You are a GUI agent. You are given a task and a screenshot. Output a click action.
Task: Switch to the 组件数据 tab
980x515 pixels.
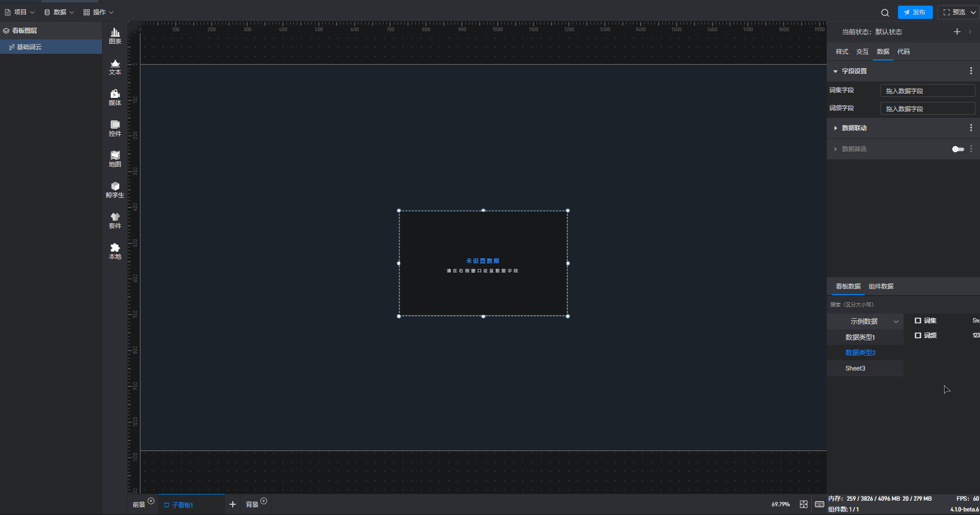(881, 286)
